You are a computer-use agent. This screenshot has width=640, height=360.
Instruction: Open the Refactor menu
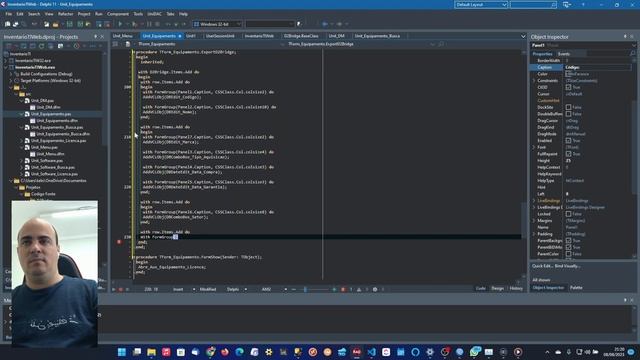pos(65,14)
